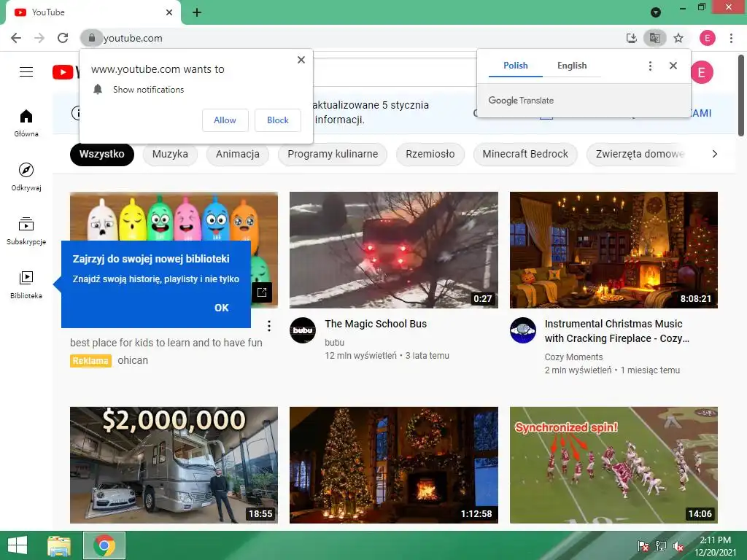The height and width of the screenshot is (560, 747).
Task: Toggle the Google Translate address bar icon
Action: coord(654,38)
